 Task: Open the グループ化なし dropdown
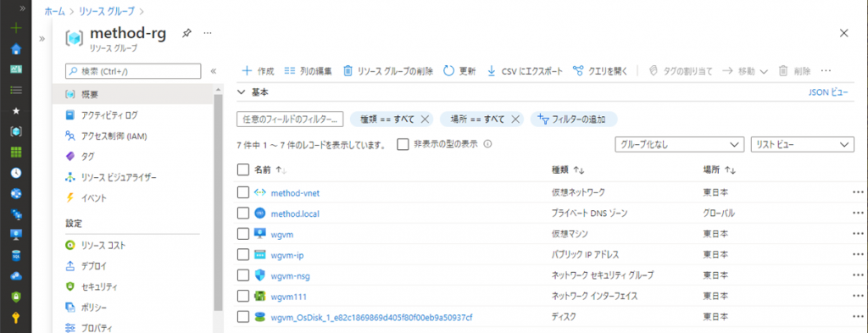(679, 144)
